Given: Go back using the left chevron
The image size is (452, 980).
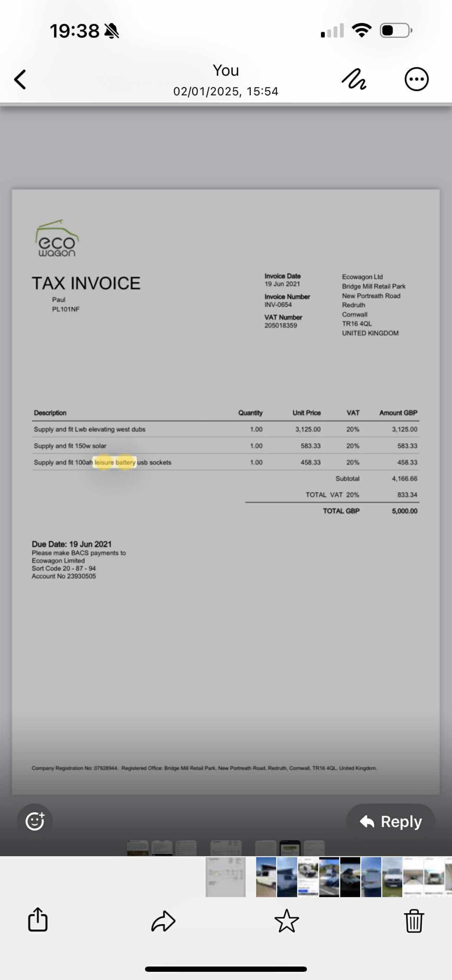Looking at the screenshot, I should [x=20, y=79].
